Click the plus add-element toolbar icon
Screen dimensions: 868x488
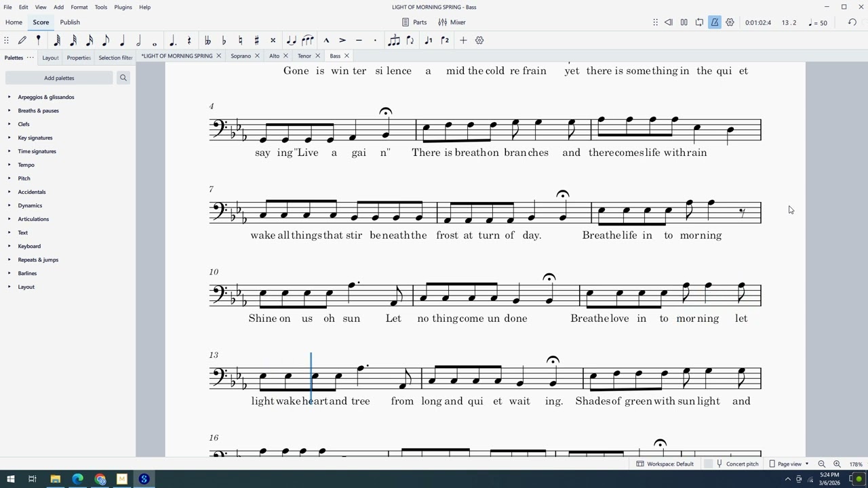point(463,41)
